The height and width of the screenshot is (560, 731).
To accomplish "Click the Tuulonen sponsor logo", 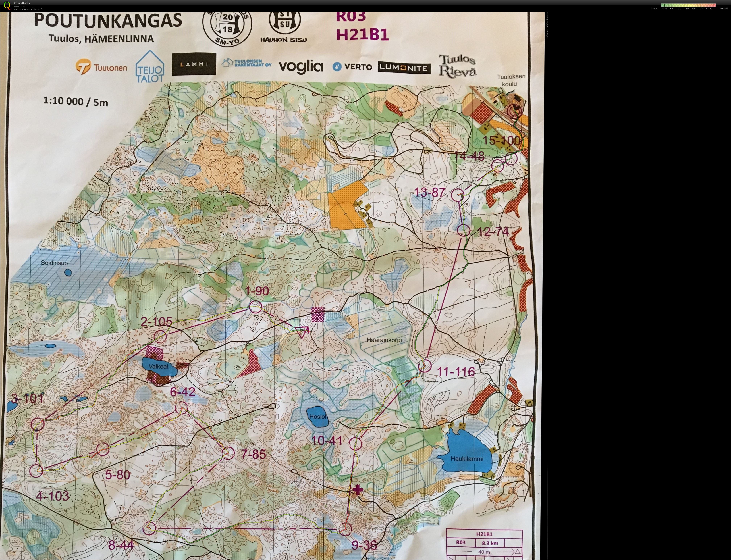I will coord(101,67).
